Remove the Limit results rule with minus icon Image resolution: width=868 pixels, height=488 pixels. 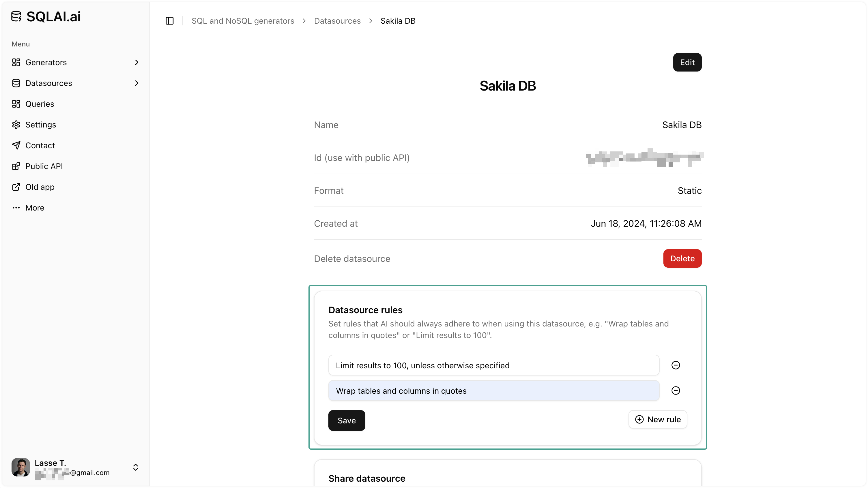(676, 365)
